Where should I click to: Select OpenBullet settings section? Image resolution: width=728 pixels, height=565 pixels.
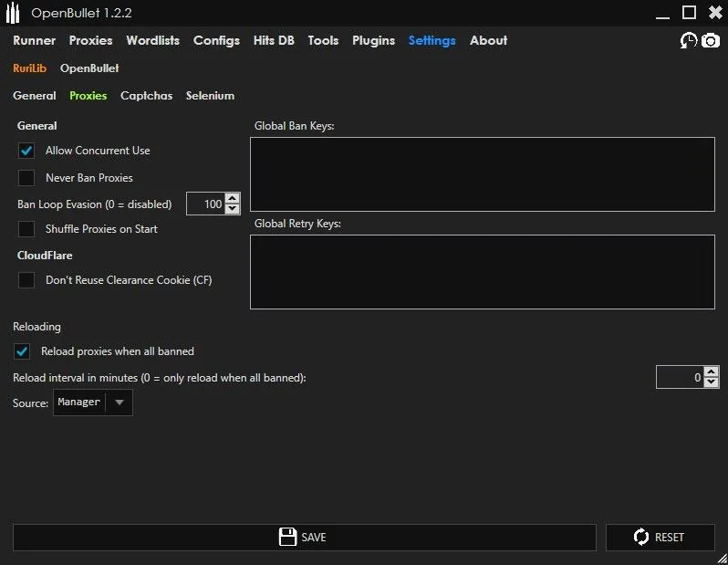click(89, 68)
